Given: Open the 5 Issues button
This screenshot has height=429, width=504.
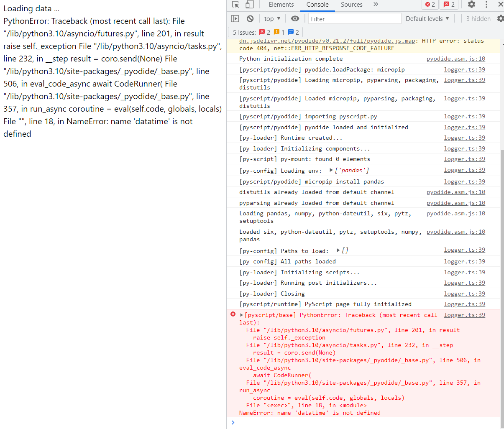Looking at the screenshot, I should tap(265, 32).
